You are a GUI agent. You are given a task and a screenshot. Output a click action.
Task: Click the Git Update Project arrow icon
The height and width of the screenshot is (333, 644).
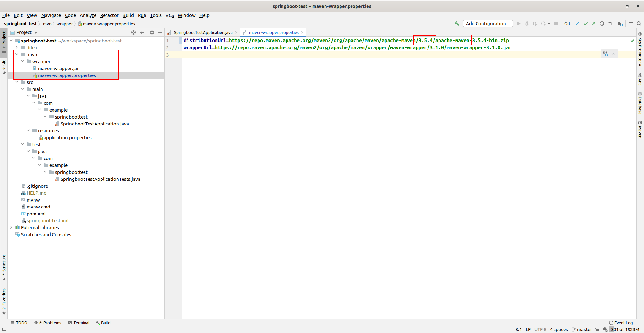coord(577,24)
